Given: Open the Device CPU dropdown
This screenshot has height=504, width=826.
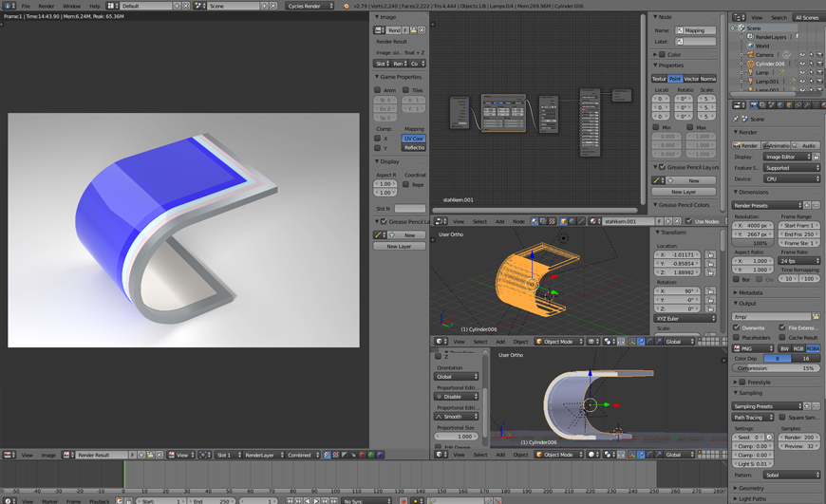Looking at the screenshot, I should (792, 179).
